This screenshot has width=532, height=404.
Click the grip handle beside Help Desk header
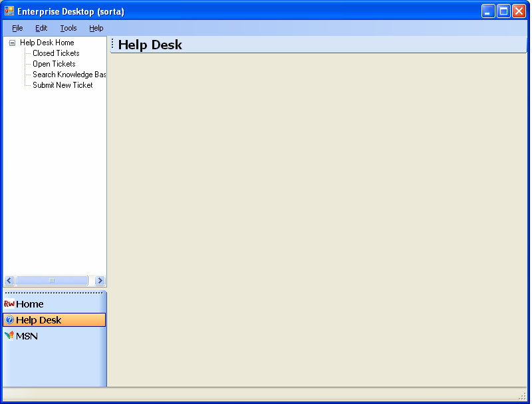tap(112, 45)
